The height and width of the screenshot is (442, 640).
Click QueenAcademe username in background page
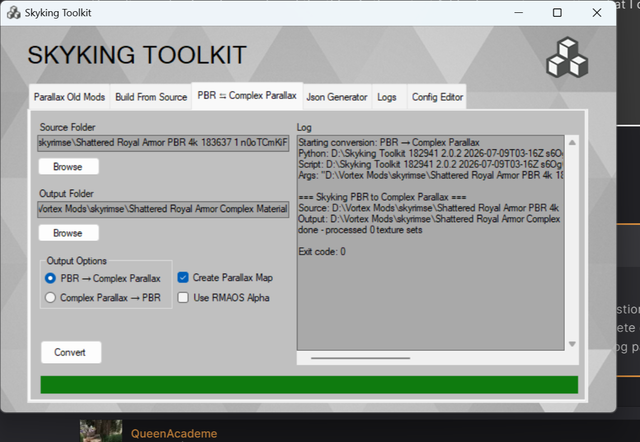(174, 433)
